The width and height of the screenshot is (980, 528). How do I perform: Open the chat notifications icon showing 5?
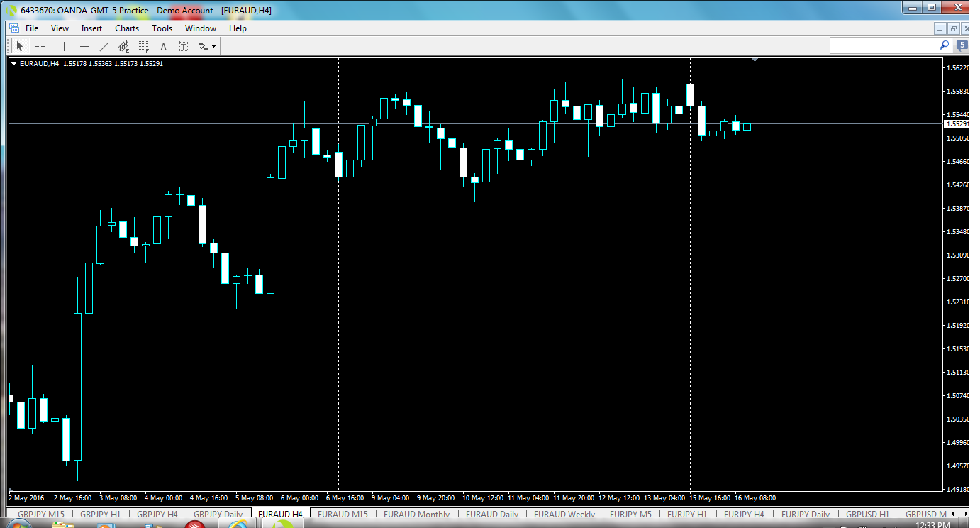tap(961, 46)
